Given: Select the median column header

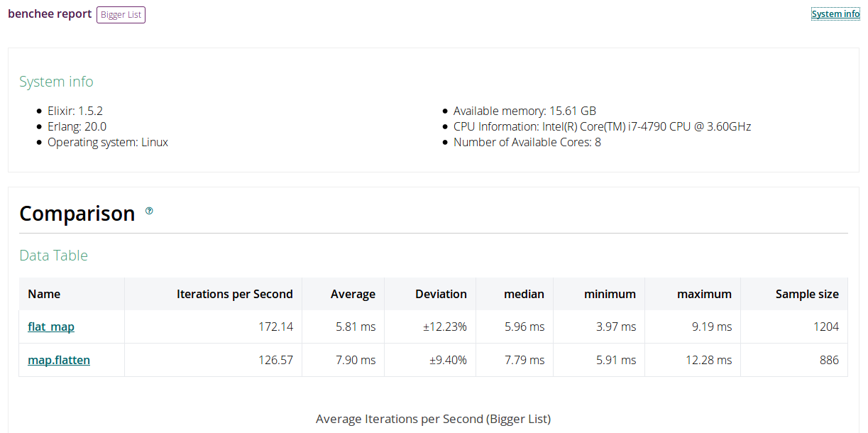Looking at the screenshot, I should point(524,294).
